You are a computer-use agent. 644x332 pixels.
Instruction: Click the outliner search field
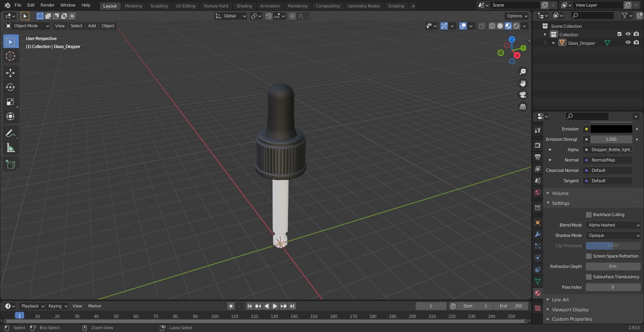[x=592, y=16]
